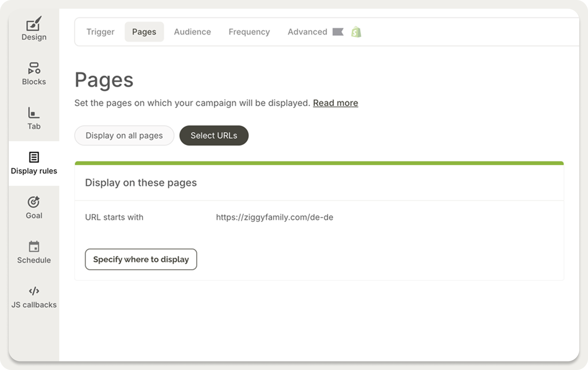Open the Blocks sidebar icon
The width and height of the screenshot is (588, 370).
(34, 68)
